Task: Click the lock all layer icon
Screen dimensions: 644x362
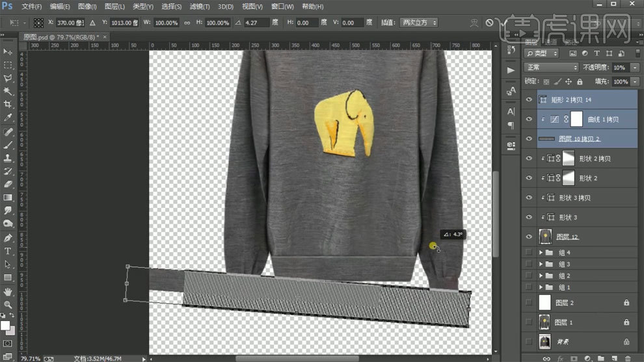Action: click(580, 82)
